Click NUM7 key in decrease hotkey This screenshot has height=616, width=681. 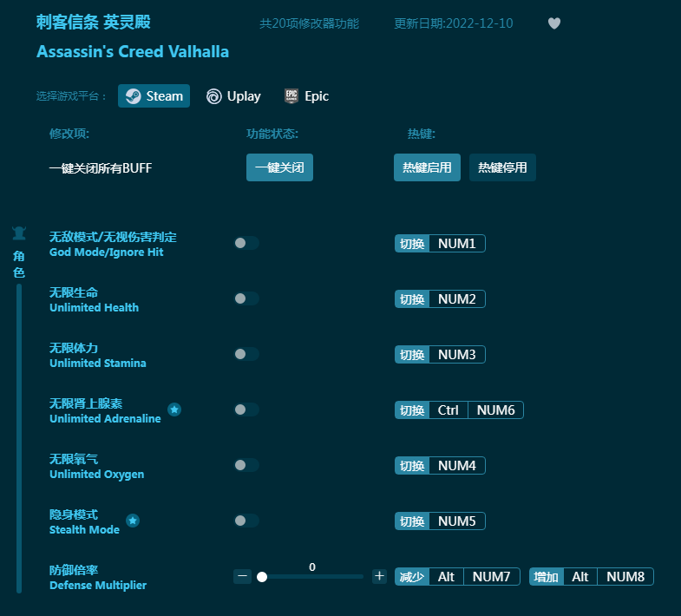pyautogui.click(x=491, y=576)
